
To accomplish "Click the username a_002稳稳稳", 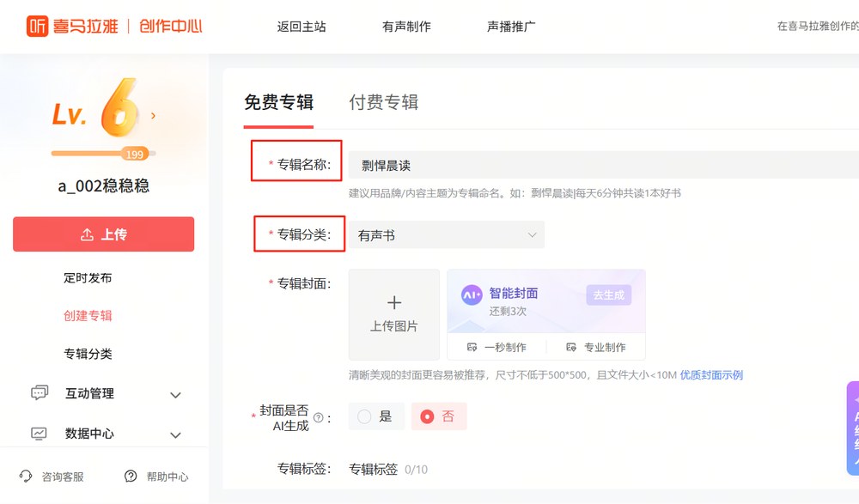I will [x=104, y=185].
